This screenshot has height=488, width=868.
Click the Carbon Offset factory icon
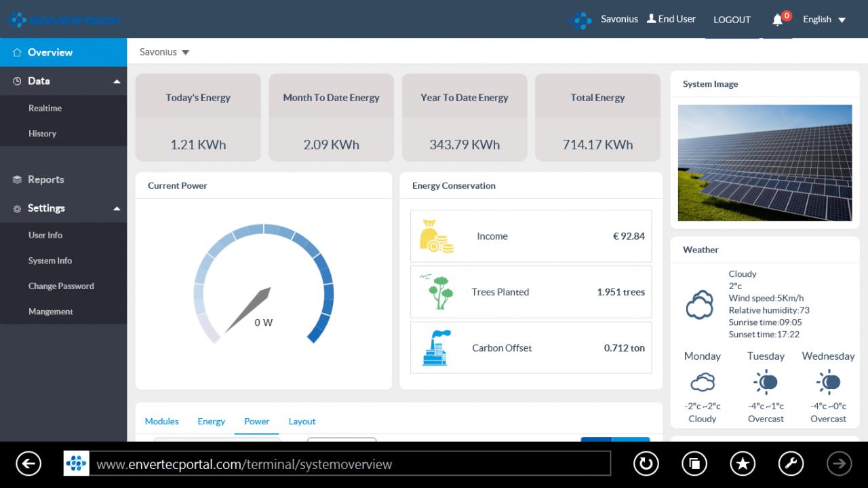(436, 348)
